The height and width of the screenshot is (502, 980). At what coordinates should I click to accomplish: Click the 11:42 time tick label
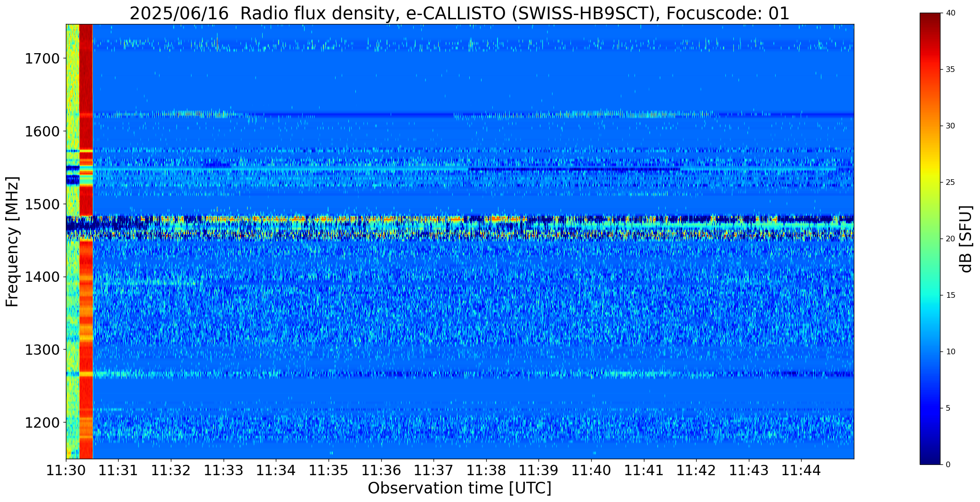coord(696,470)
